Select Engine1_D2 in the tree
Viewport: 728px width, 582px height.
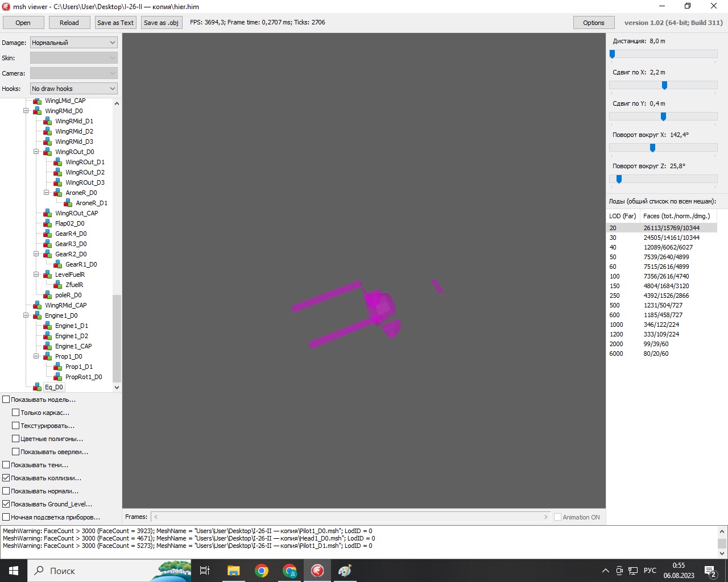(72, 336)
